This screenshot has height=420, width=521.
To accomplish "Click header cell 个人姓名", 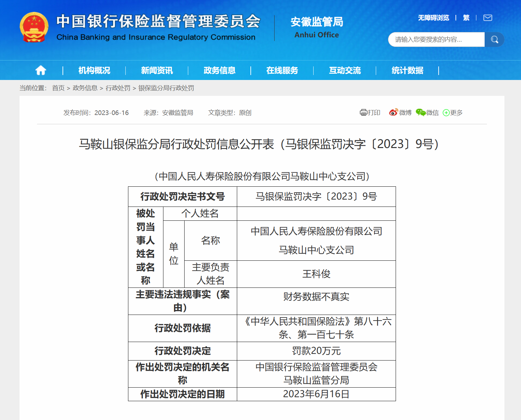I will 200,213.
